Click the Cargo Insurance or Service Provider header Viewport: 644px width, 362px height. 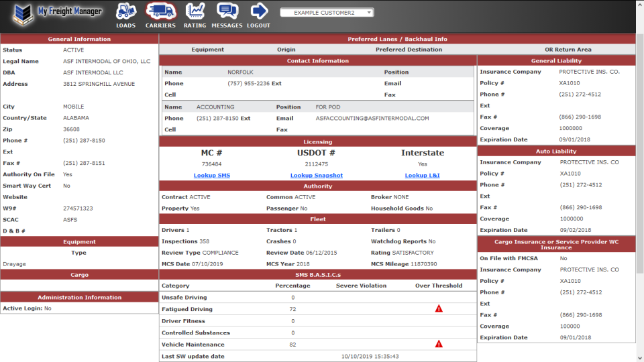[556, 245]
